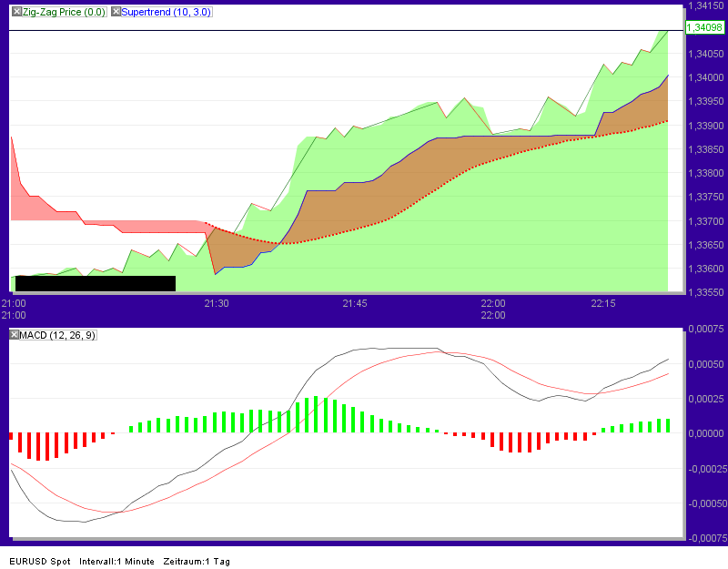Click the green current price tag 1.34098

click(x=703, y=28)
